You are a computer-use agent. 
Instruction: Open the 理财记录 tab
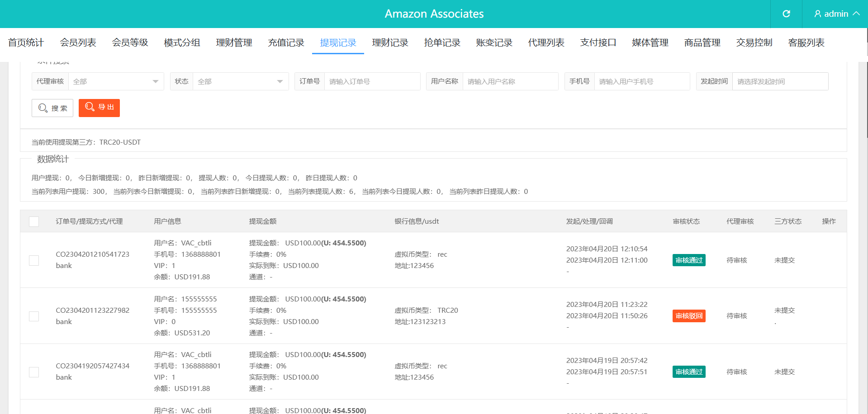tap(390, 42)
